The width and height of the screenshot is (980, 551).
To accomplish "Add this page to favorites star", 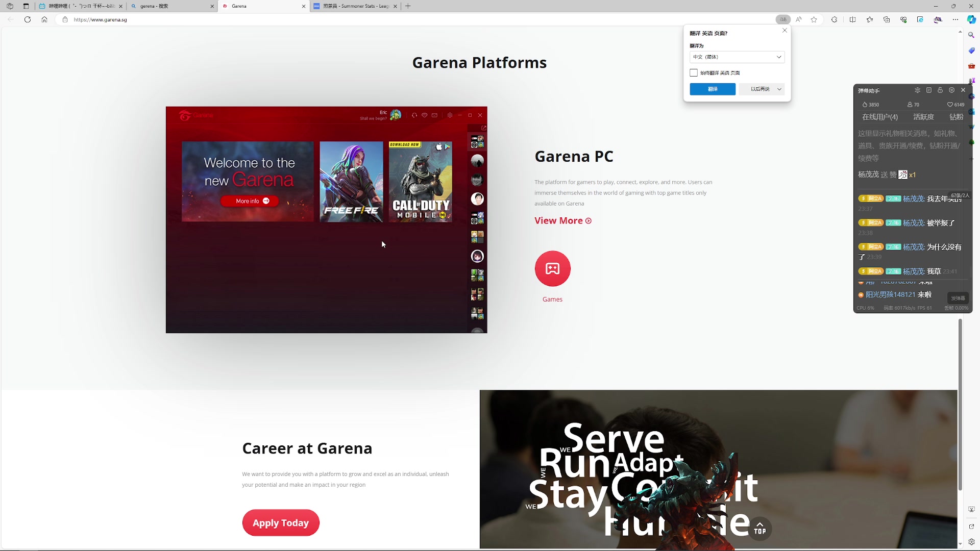I will 814,19.
